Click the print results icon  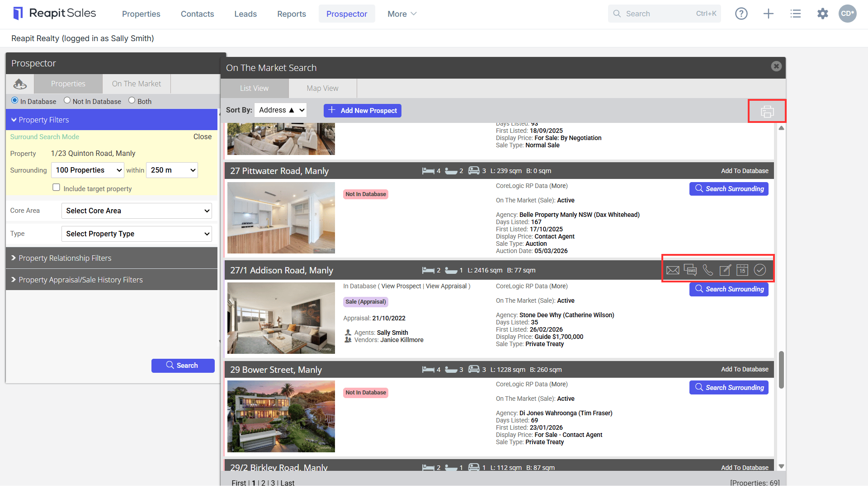coord(767,111)
